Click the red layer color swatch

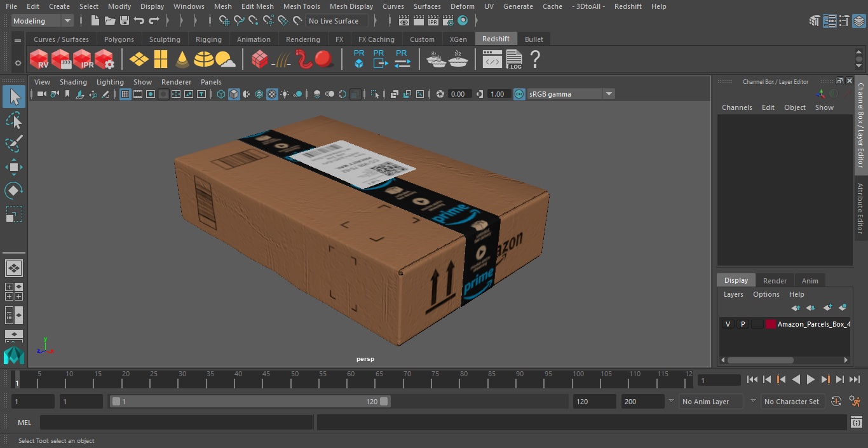click(x=771, y=324)
